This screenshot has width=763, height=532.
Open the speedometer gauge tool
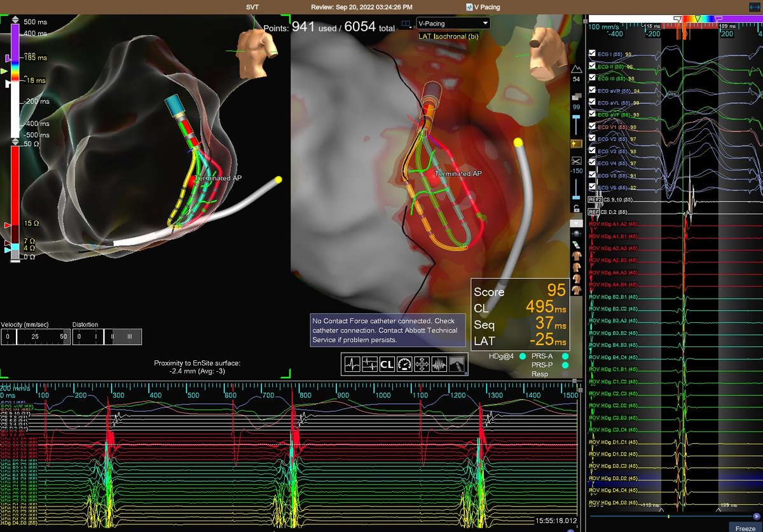[404, 364]
